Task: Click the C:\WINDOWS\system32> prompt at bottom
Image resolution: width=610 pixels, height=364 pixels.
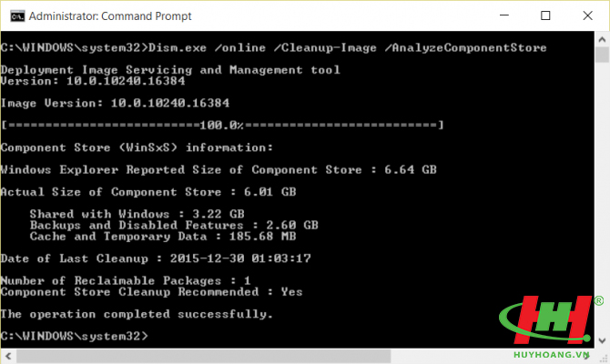Action: pos(75,336)
